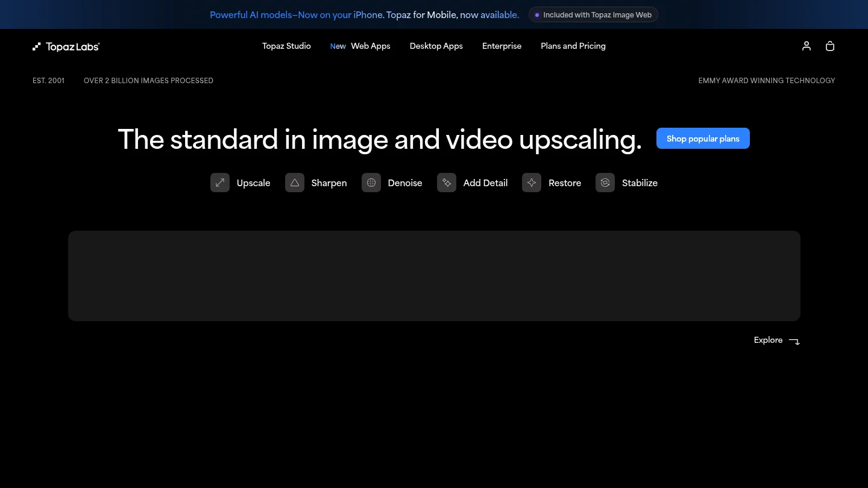Open the Enterprise menu
Viewport: 868px width, 488px height.
(x=502, y=46)
